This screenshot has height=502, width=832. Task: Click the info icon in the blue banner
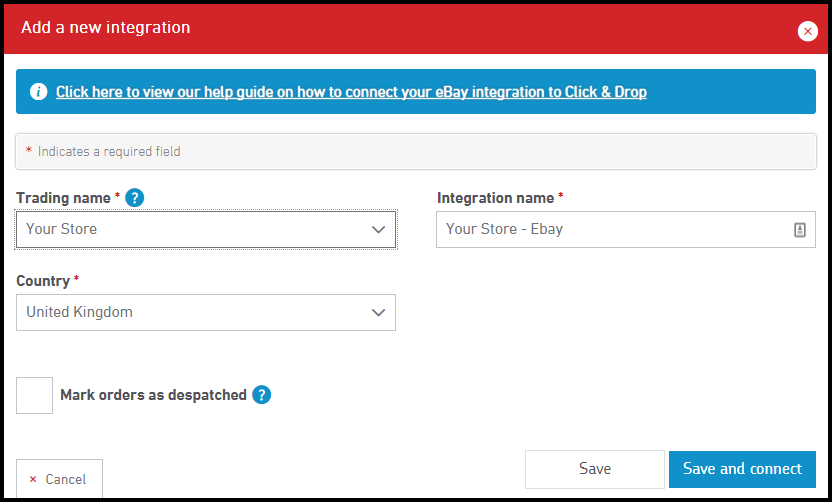point(38,92)
